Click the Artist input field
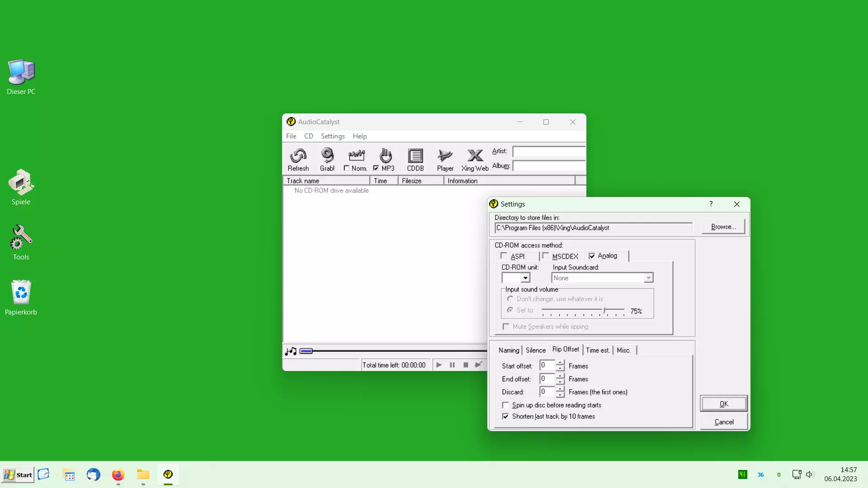Image resolution: width=868 pixels, height=488 pixels. (x=548, y=151)
